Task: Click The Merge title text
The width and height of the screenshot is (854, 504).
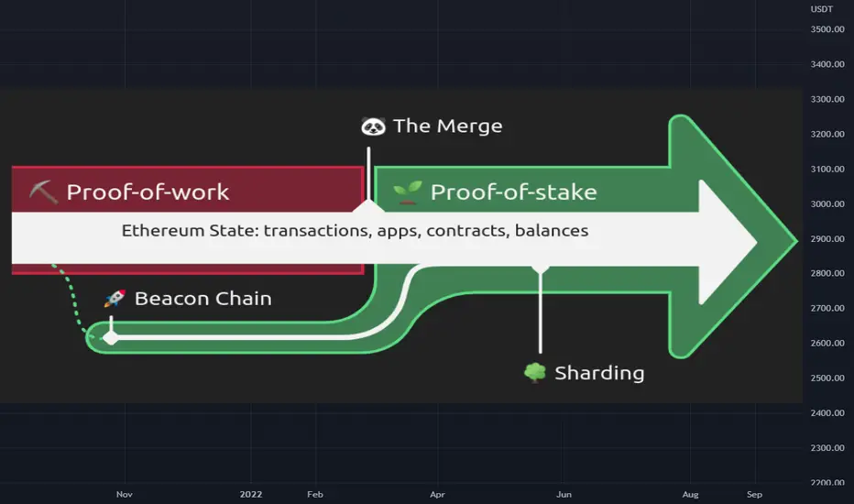Action: tap(448, 126)
